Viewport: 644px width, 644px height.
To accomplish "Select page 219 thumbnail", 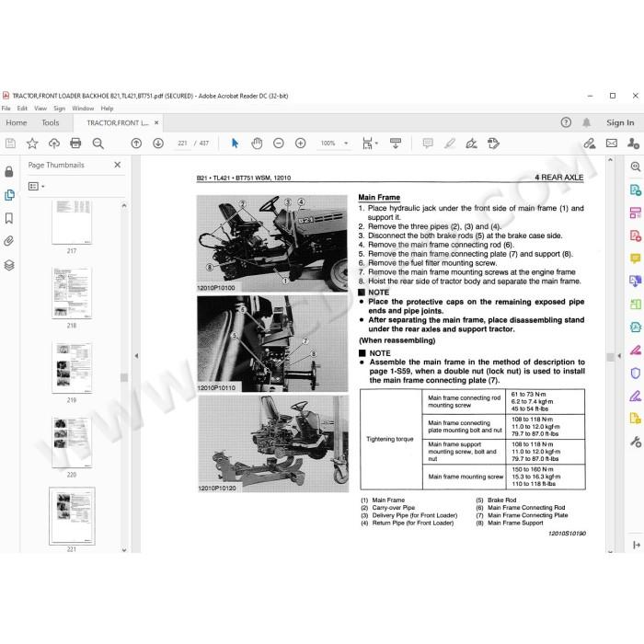I will tap(72, 368).
